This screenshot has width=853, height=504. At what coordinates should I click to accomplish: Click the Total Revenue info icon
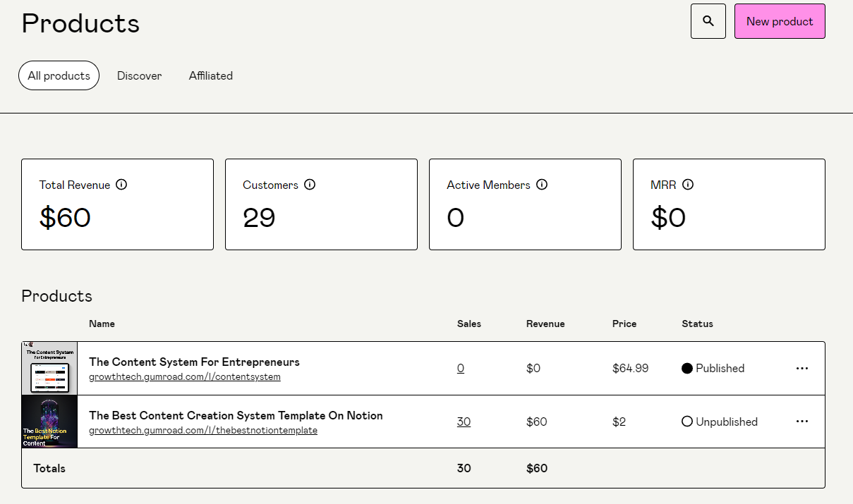point(121,185)
